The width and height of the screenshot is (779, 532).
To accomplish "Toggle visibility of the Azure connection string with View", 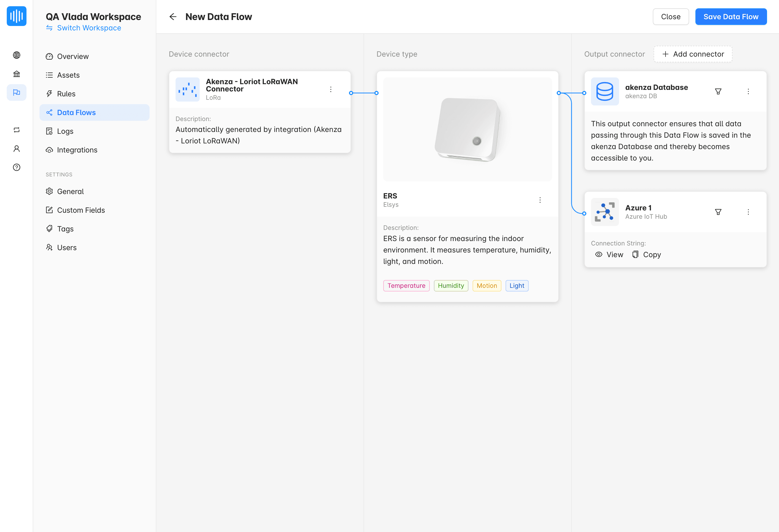I will point(609,254).
